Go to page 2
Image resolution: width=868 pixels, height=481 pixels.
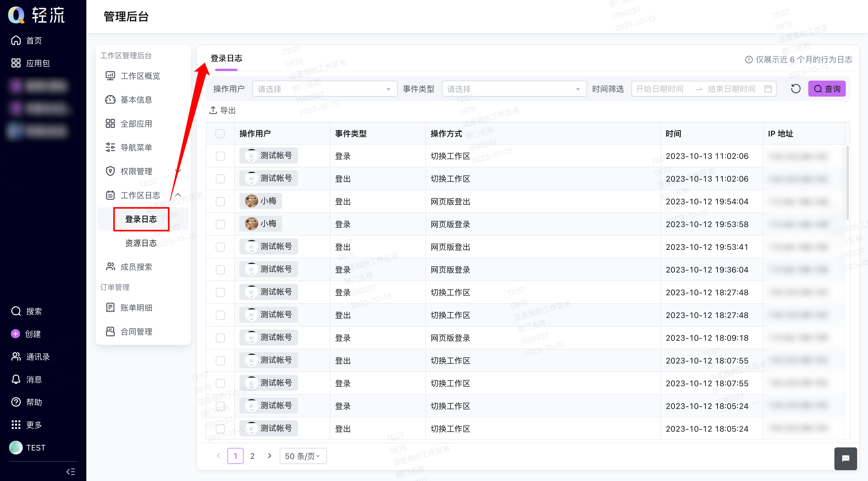click(252, 456)
